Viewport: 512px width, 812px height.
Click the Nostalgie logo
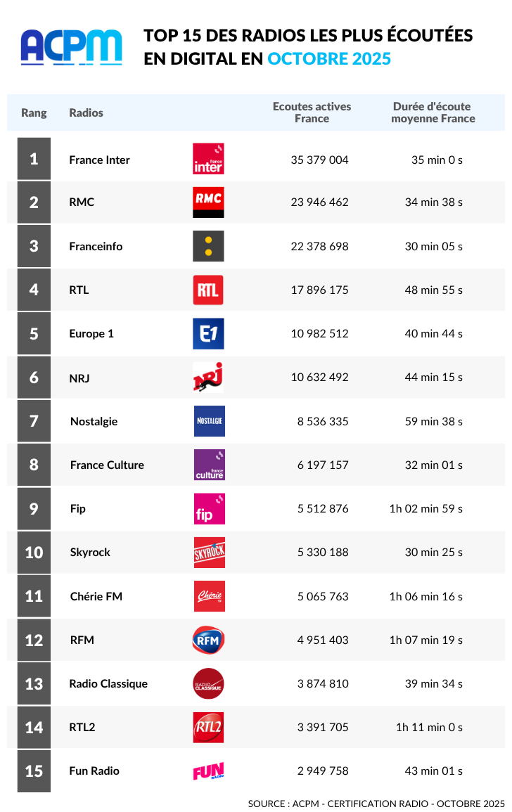[x=210, y=421]
